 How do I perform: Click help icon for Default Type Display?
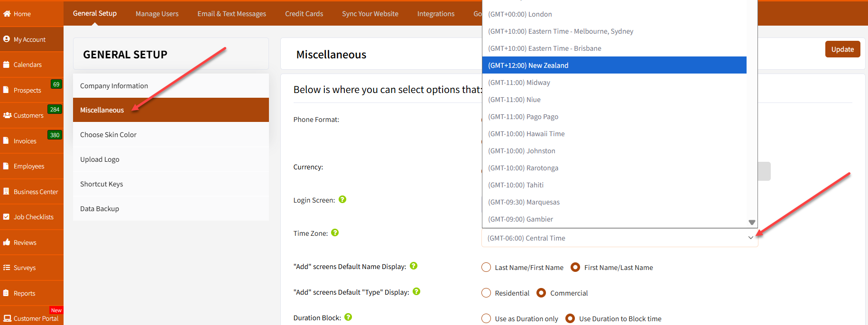416,291
